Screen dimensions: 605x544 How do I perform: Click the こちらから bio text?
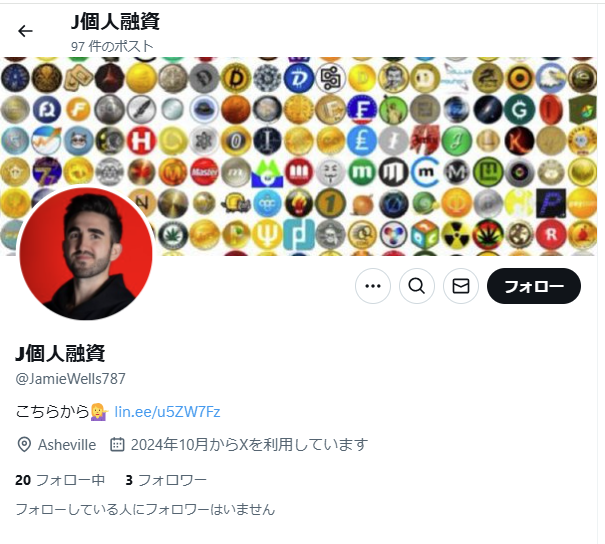pos(52,412)
